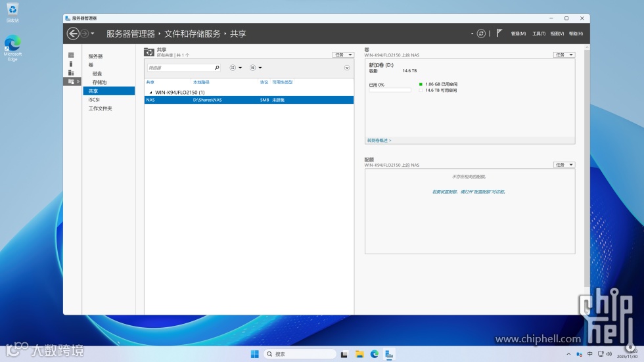Select 共享 in the navigation pane

[109, 91]
